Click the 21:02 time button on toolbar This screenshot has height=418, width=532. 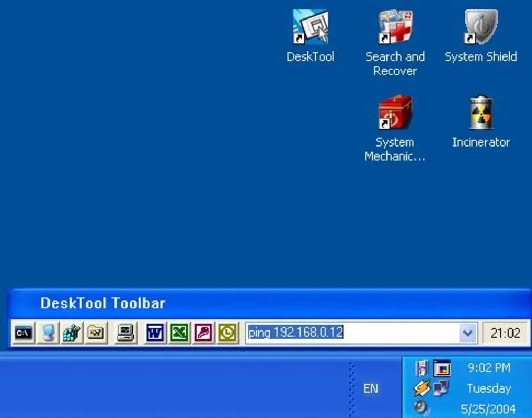click(505, 333)
